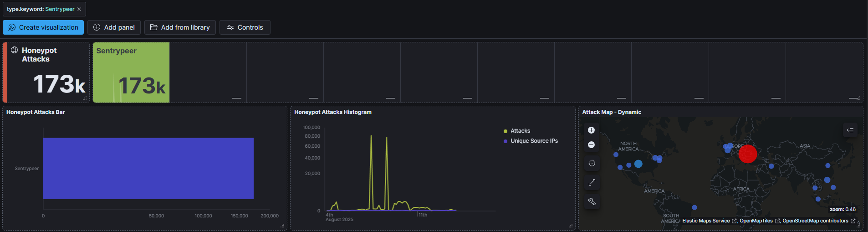Click the Create visualization button

[43, 27]
